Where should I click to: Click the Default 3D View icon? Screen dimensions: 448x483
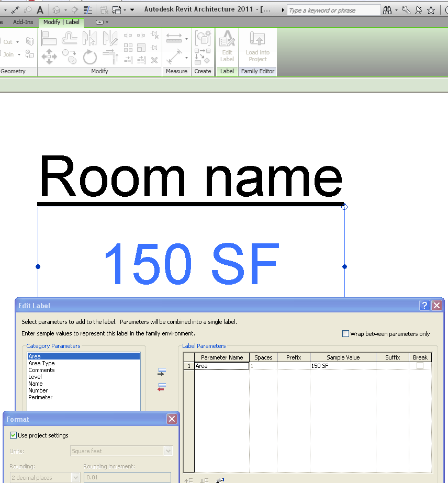[x=57, y=10]
